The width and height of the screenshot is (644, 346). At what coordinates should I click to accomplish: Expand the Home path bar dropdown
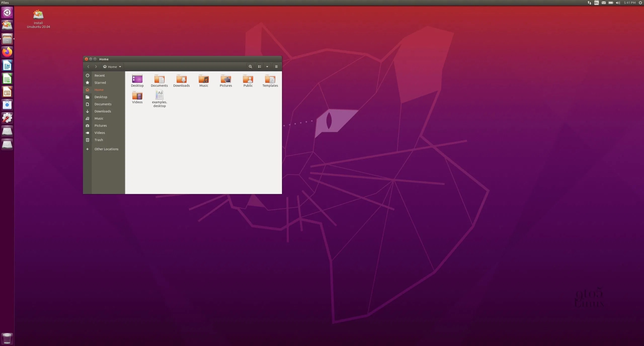[x=120, y=67]
